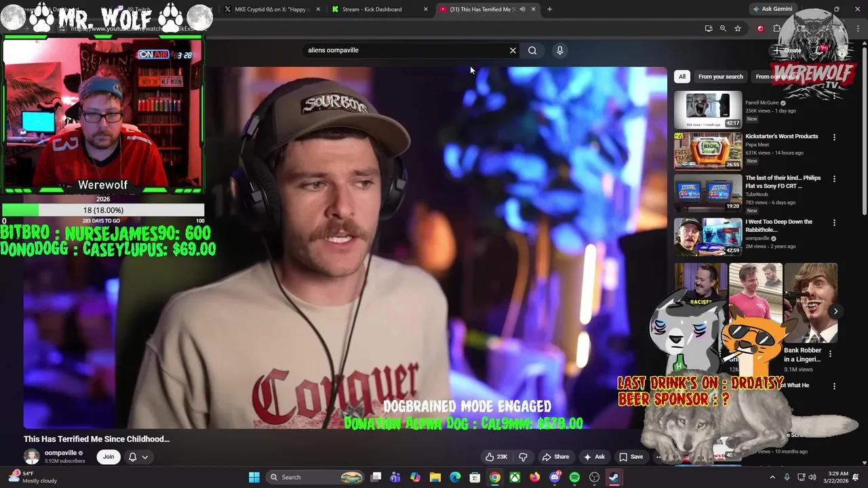
Task: Open the Ask AI button
Action: (x=594, y=457)
